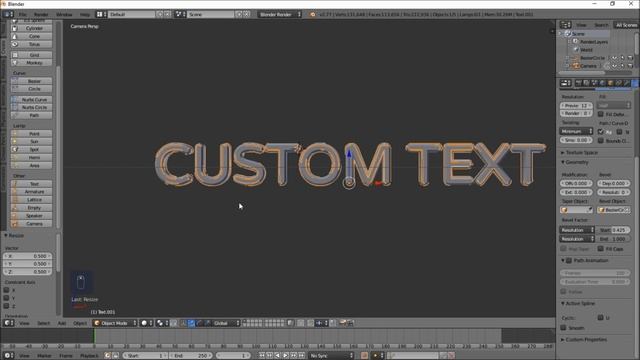Click the Nurbs Curve icon
640x360 pixels.
click(15, 99)
